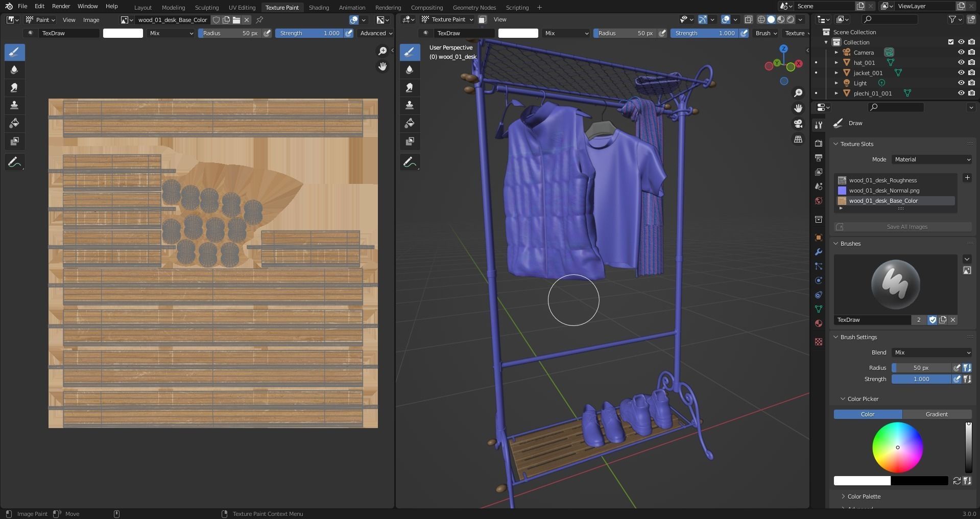This screenshot has width=980, height=519.
Task: Open the Texture Slots Mode dropdown
Action: point(932,159)
